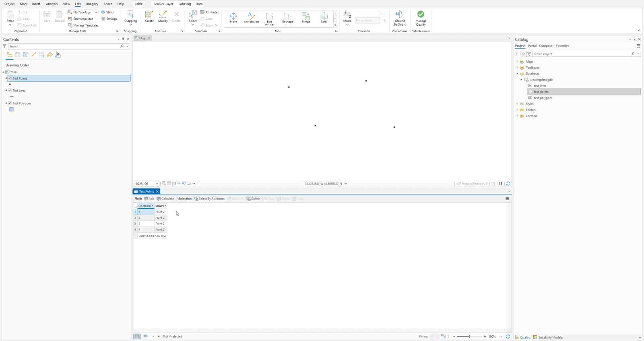The image size is (644, 341).
Task: Open the Attributes pane
Action: (x=209, y=12)
